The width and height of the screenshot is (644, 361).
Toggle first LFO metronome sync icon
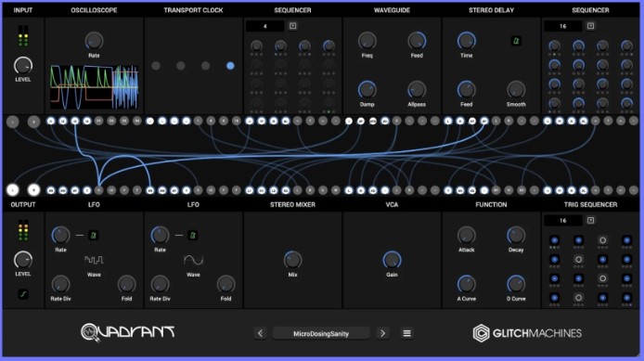93,236
